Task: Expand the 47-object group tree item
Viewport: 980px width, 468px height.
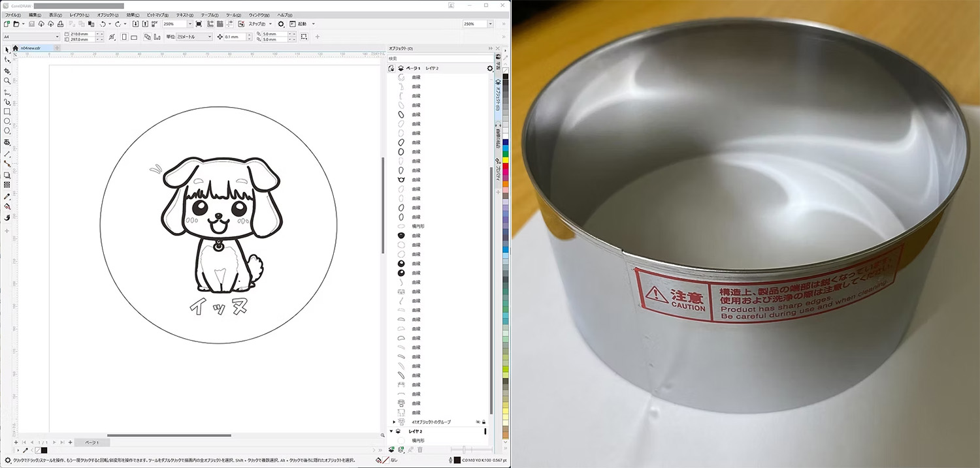Action: click(394, 422)
